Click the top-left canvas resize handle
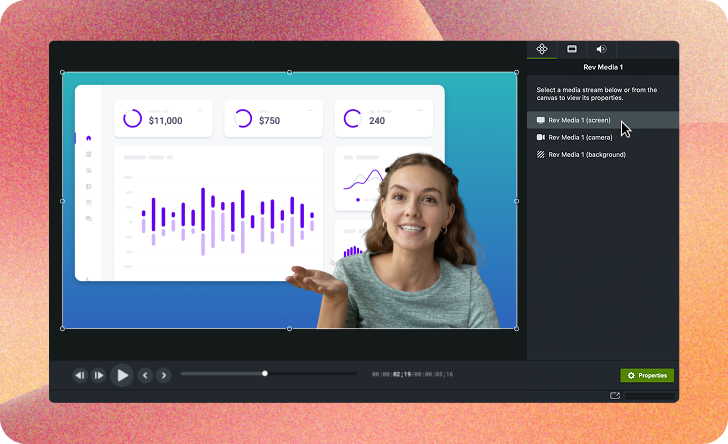 [x=62, y=72]
